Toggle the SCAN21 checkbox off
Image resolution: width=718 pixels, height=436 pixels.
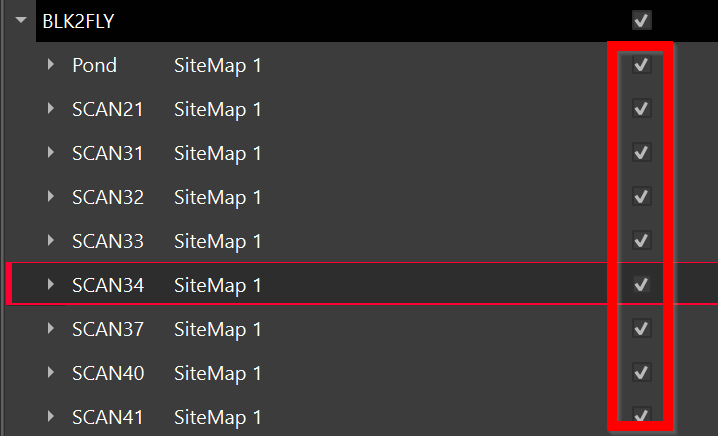pos(642,109)
